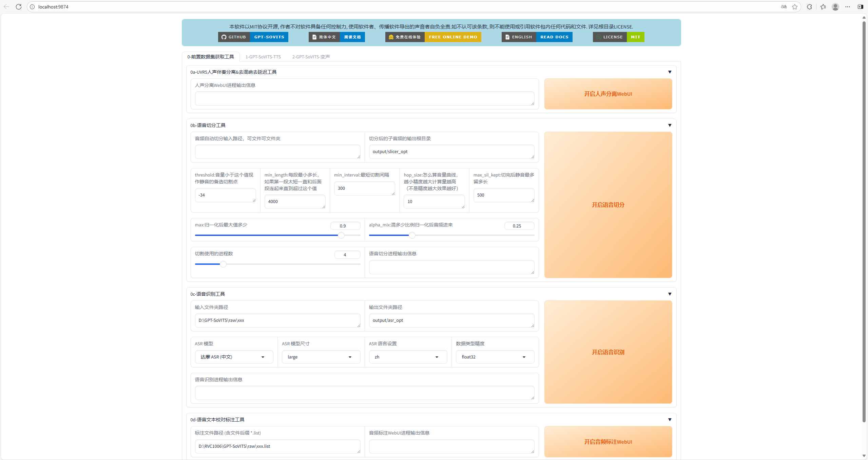Image resolution: width=868 pixels, height=460 pixels.
Task: Click the site information icon in address bar
Action: coord(32,7)
